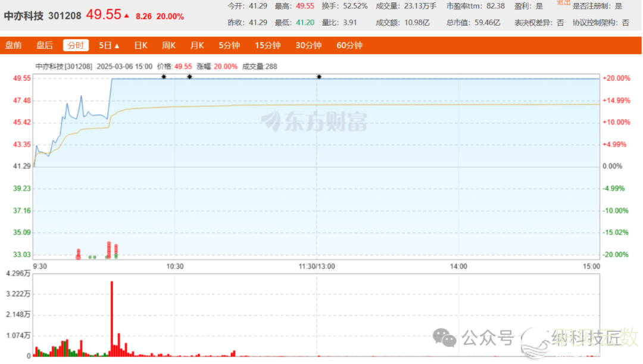Click the 成交额 value 10.98亿
The image size is (643, 364).
point(417,23)
